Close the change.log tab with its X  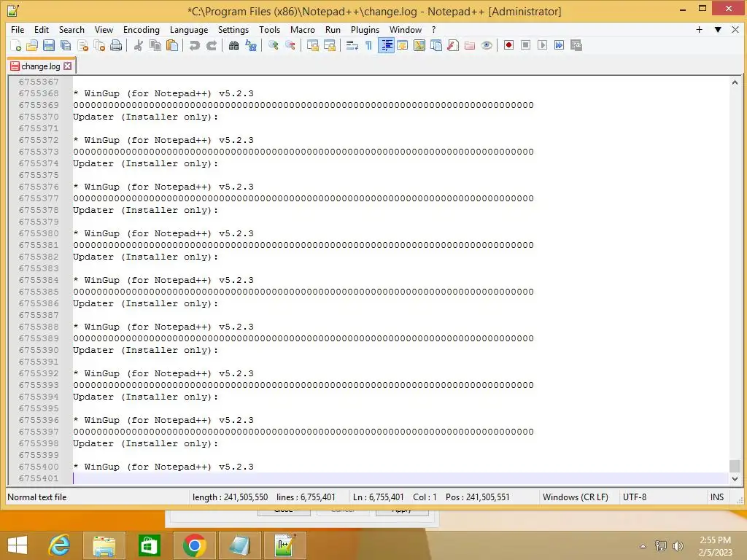click(x=68, y=66)
